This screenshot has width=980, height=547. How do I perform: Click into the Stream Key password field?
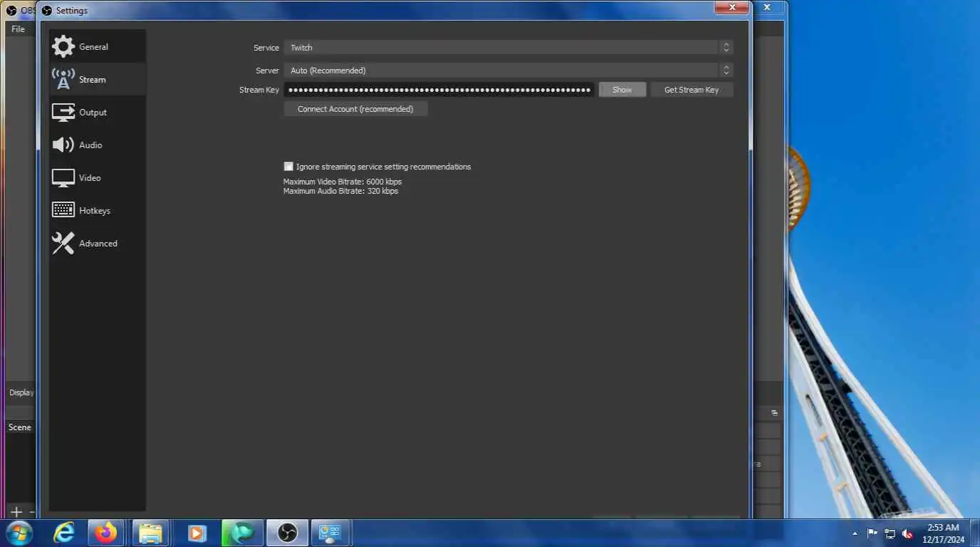[x=439, y=90]
